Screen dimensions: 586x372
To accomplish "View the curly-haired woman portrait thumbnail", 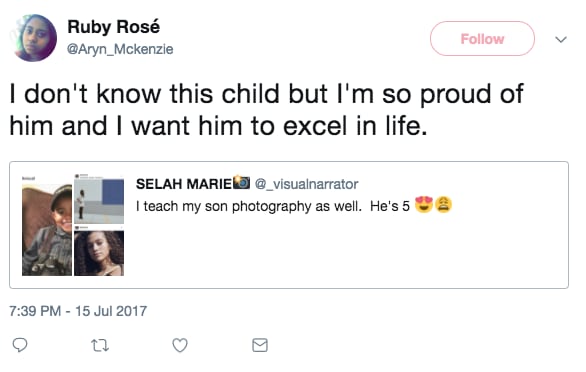I will coord(99,253).
